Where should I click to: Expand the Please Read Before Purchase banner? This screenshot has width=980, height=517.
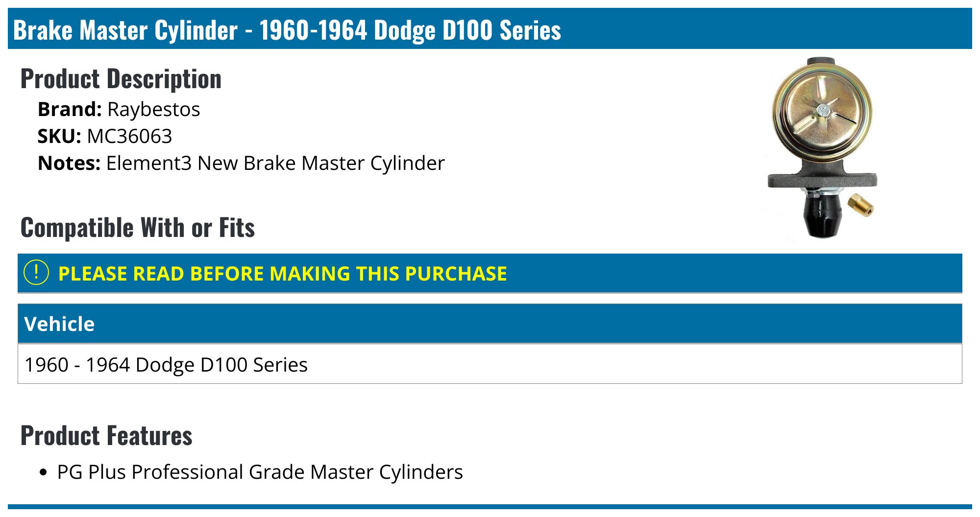click(282, 274)
